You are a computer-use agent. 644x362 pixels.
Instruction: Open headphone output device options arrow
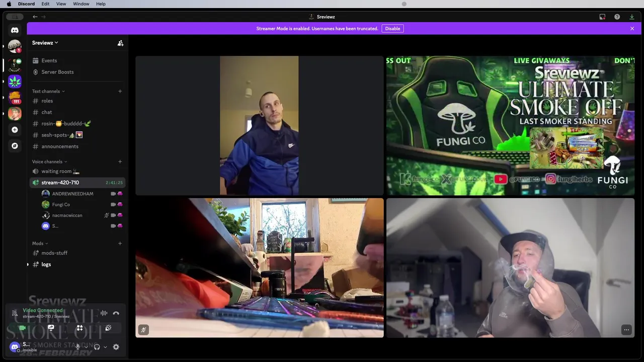click(x=105, y=347)
